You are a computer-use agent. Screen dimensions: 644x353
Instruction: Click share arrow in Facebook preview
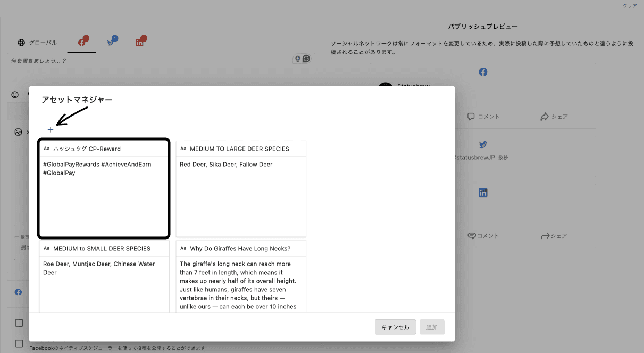coord(554,117)
